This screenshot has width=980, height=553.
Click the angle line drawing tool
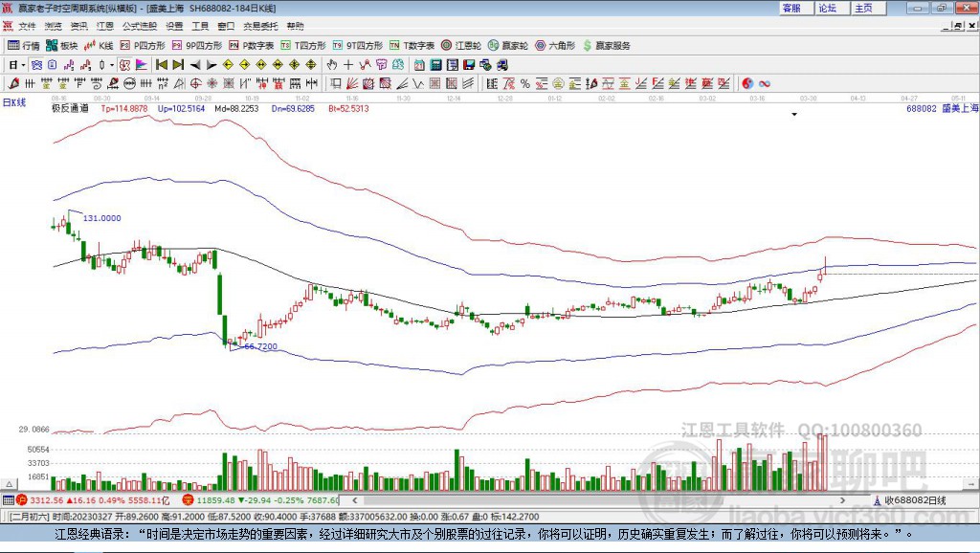402,84
